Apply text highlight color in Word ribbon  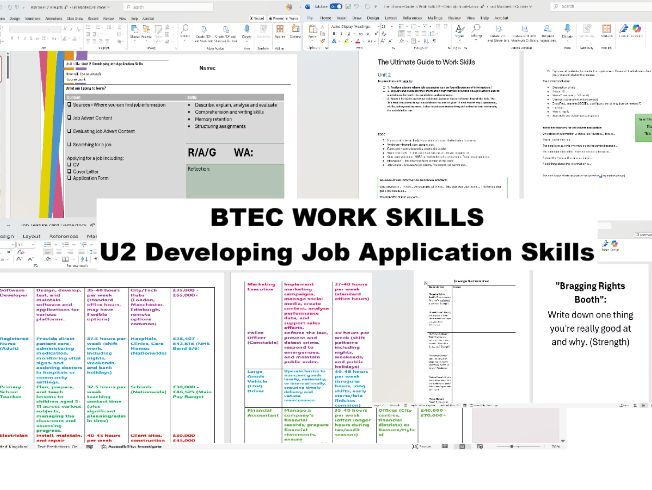click(346, 41)
